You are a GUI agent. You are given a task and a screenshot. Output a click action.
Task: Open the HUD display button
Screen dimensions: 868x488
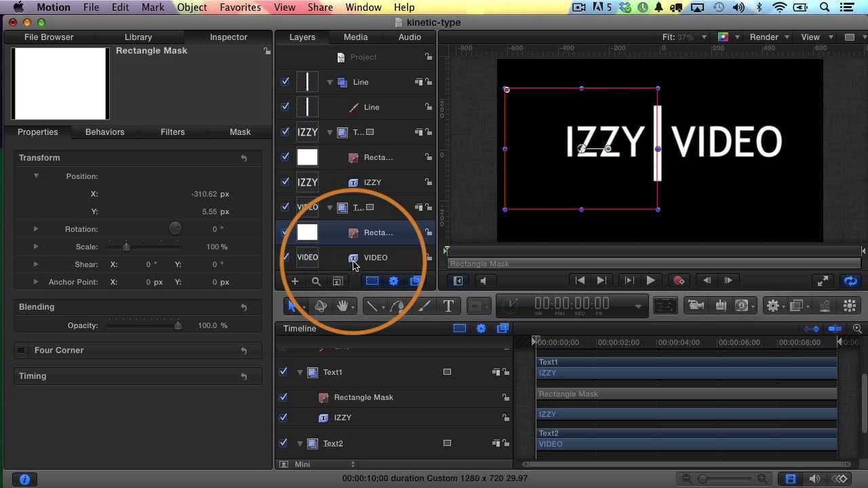click(665, 306)
